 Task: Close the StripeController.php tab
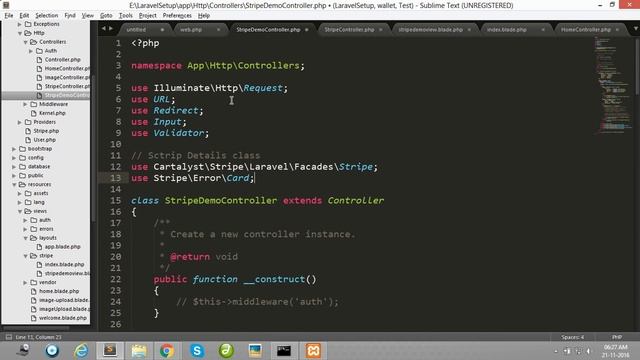pos(381,30)
